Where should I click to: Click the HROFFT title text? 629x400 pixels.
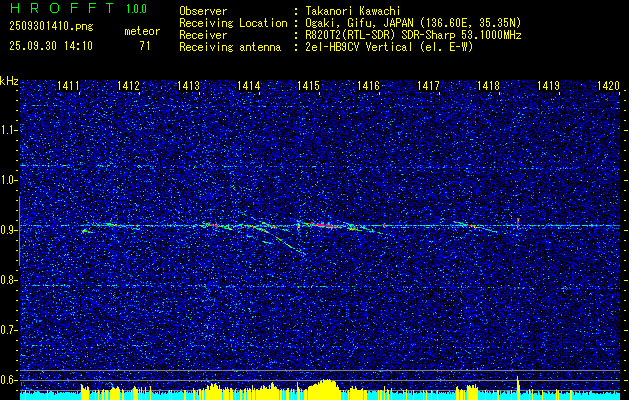coord(63,8)
